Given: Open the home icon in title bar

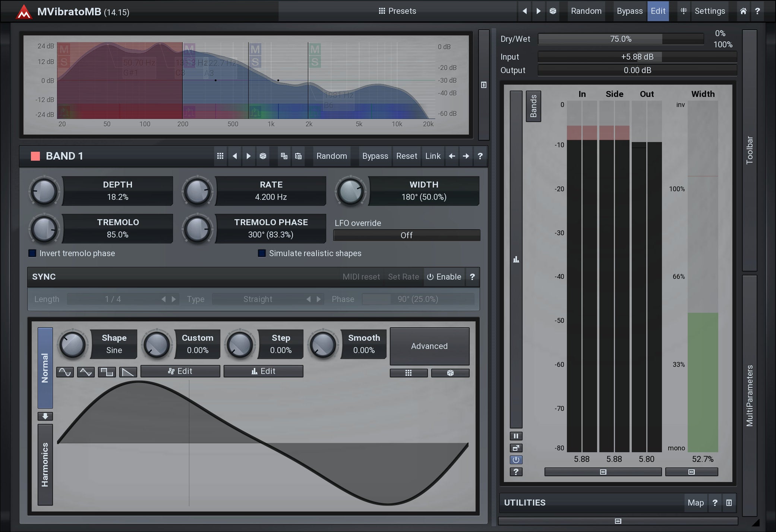Looking at the screenshot, I should click(743, 11).
